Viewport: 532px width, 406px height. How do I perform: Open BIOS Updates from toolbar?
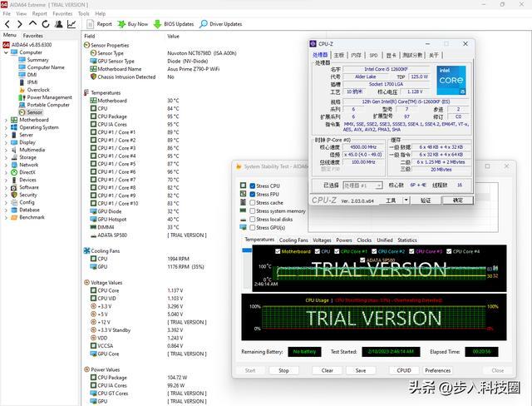coord(174,24)
